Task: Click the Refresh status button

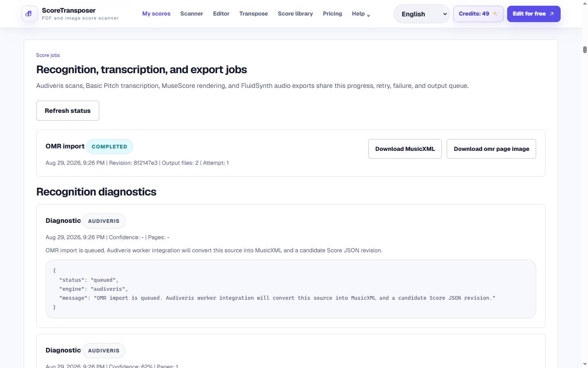Action: click(68, 110)
